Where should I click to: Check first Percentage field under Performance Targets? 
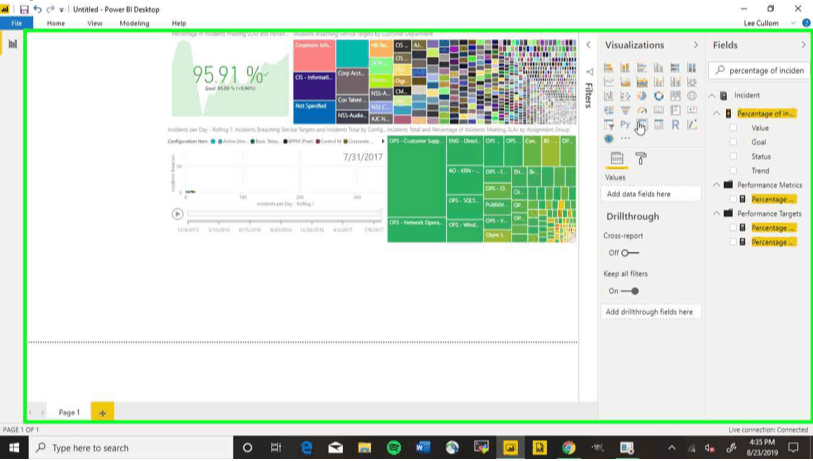tap(733, 227)
